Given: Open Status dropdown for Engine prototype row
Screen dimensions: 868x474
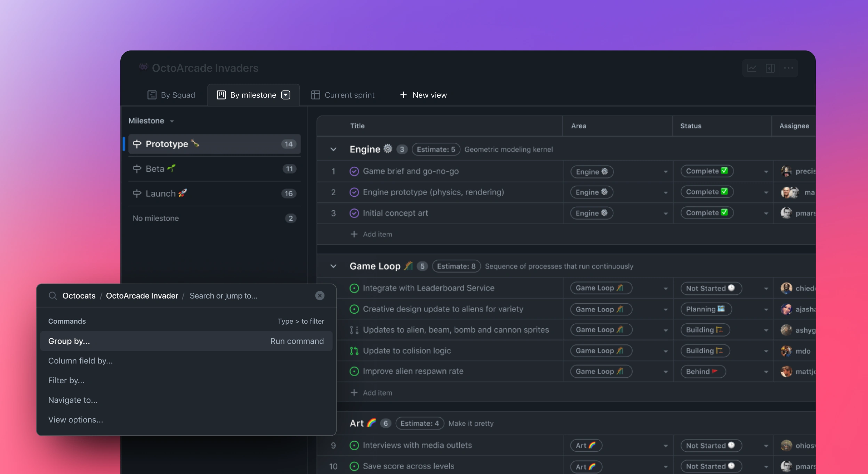Looking at the screenshot, I should tap(766, 192).
